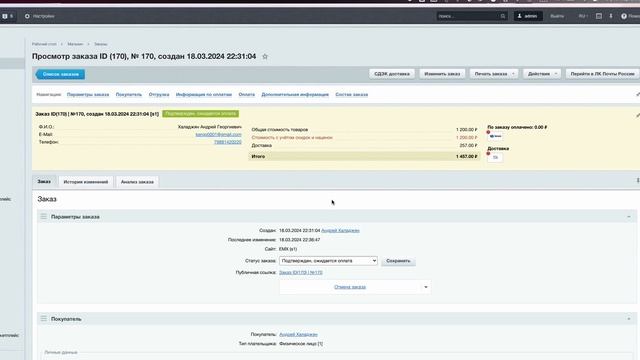Jump to Параметры заказа navigation link

88,95
